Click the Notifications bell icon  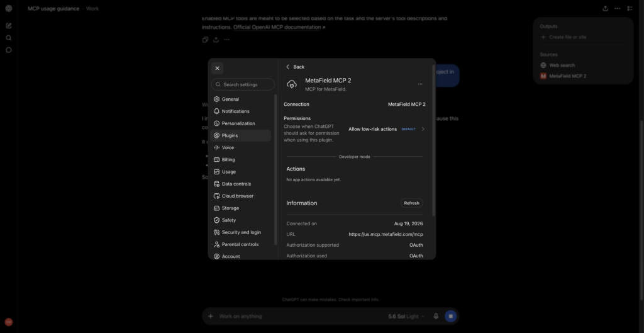217,111
